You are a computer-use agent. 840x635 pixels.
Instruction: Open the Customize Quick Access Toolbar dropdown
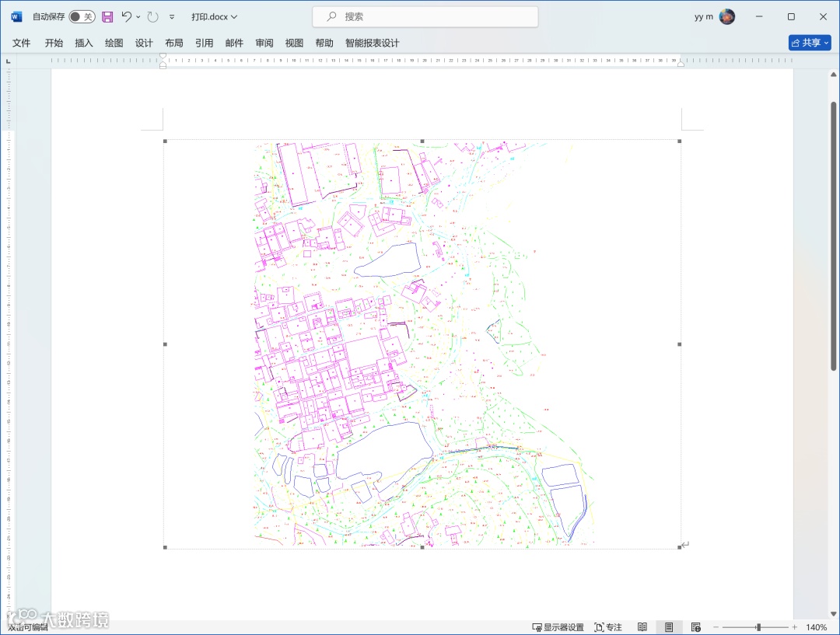click(172, 16)
